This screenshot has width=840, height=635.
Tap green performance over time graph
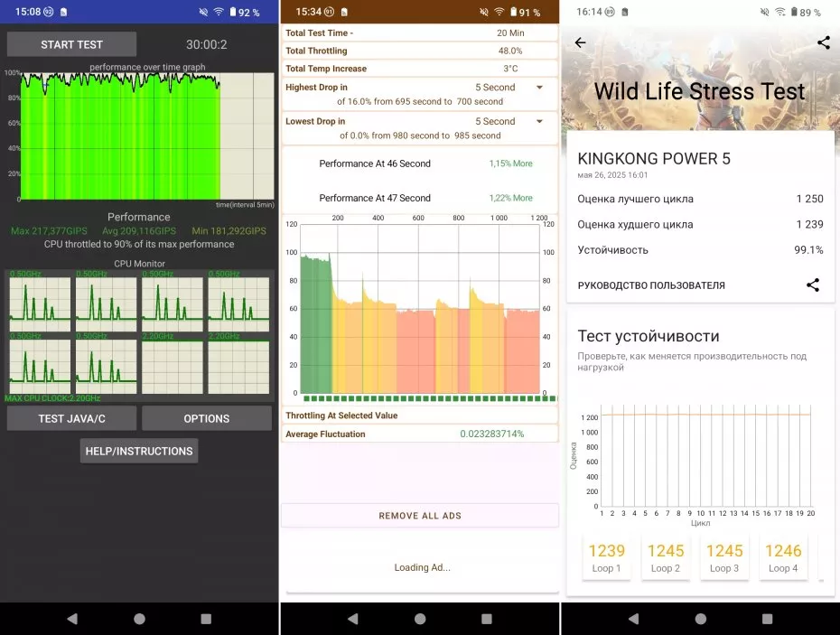[x=147, y=136]
